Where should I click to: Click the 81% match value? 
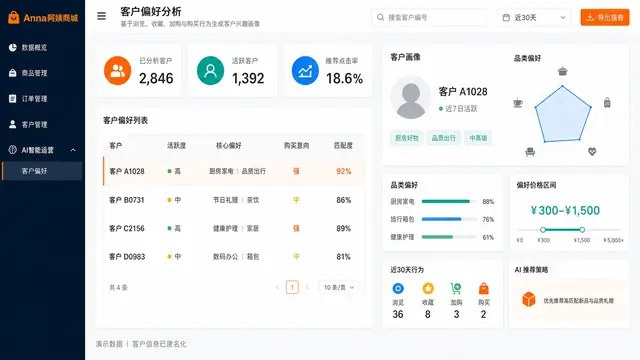point(344,257)
